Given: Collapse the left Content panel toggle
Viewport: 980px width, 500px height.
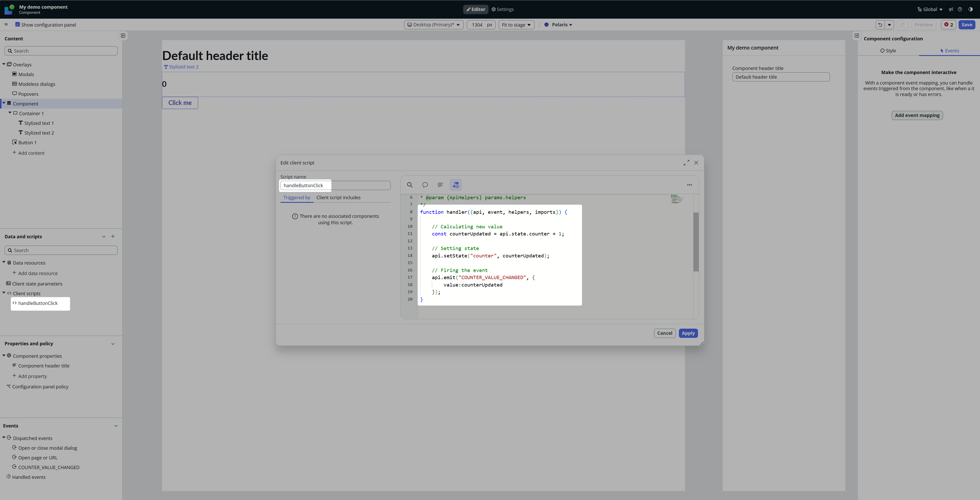Looking at the screenshot, I should pos(123,36).
